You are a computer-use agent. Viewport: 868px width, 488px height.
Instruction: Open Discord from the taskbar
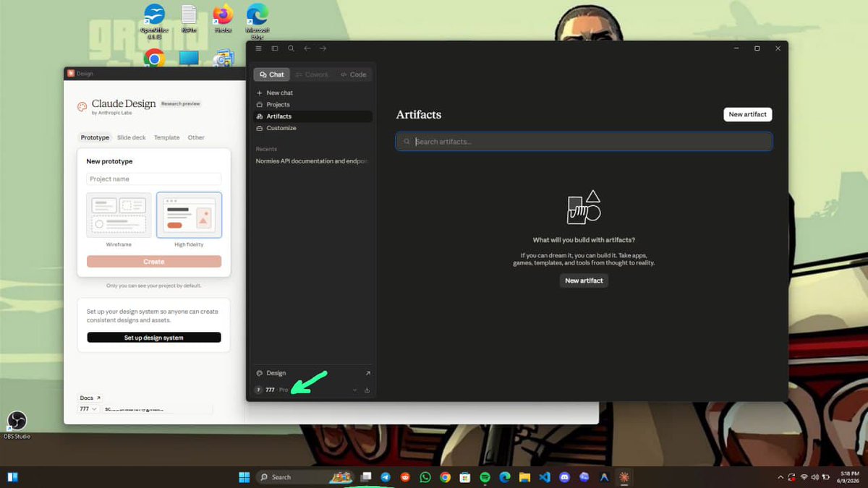565,477
